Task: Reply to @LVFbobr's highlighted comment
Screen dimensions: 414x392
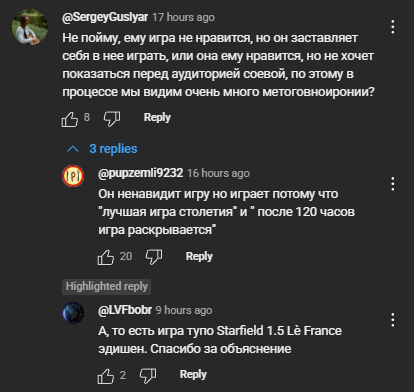Action: click(193, 374)
